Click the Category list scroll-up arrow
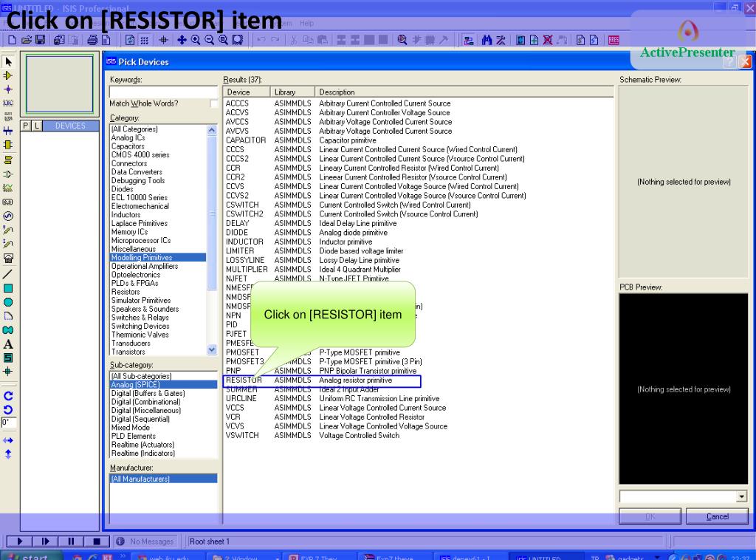Image resolution: width=756 pixels, height=560 pixels. click(212, 130)
